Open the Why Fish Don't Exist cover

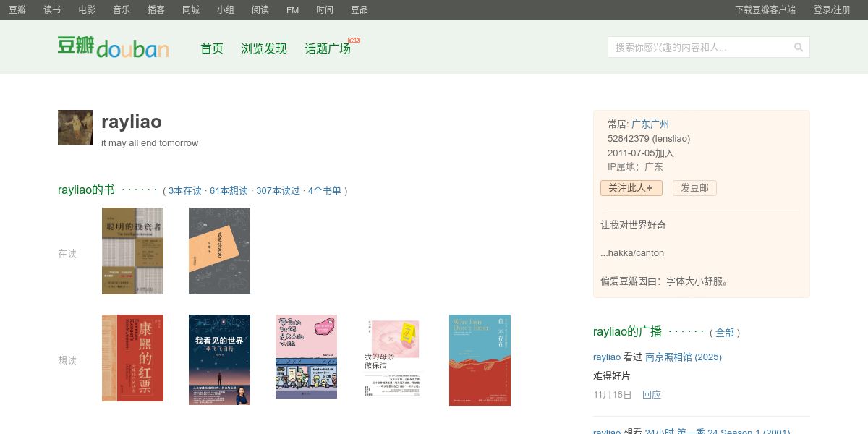(x=480, y=360)
